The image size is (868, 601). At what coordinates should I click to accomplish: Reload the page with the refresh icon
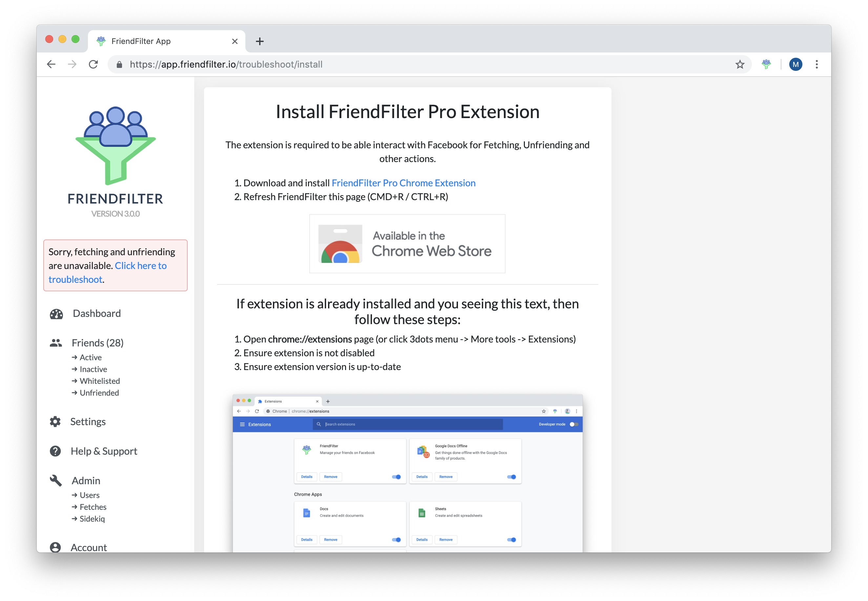point(94,64)
